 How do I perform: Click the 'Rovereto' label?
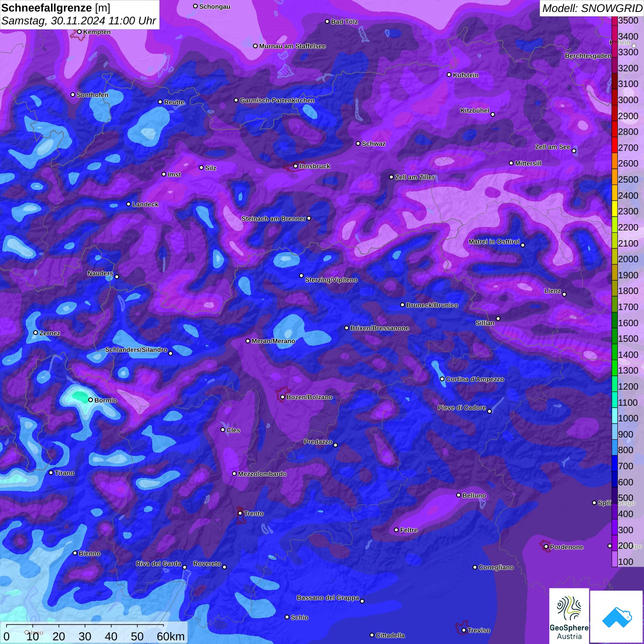(x=207, y=563)
